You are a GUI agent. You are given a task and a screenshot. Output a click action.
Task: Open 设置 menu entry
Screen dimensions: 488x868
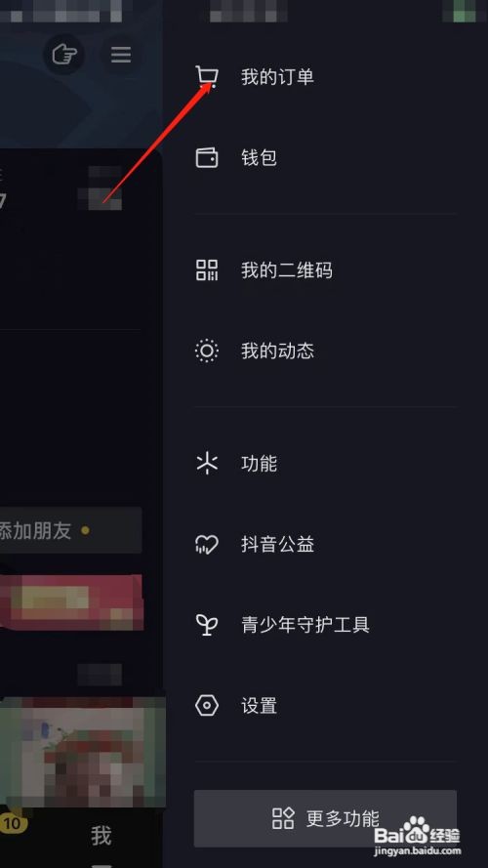tap(326, 706)
